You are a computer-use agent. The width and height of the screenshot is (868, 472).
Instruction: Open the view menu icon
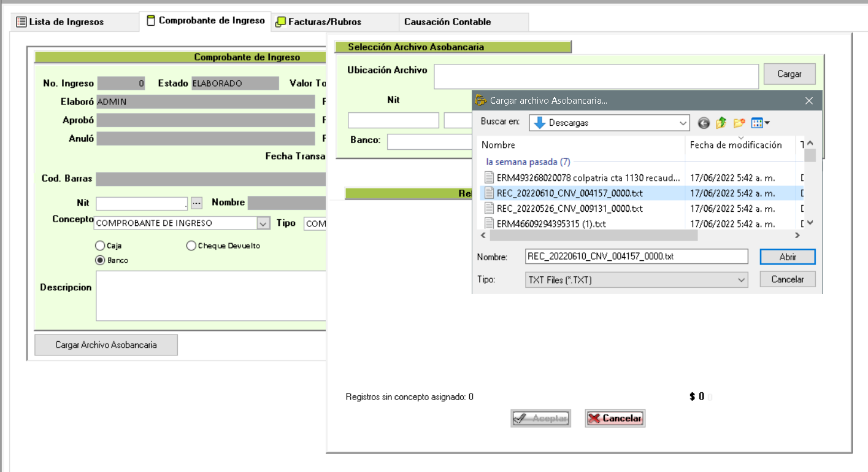(760, 123)
